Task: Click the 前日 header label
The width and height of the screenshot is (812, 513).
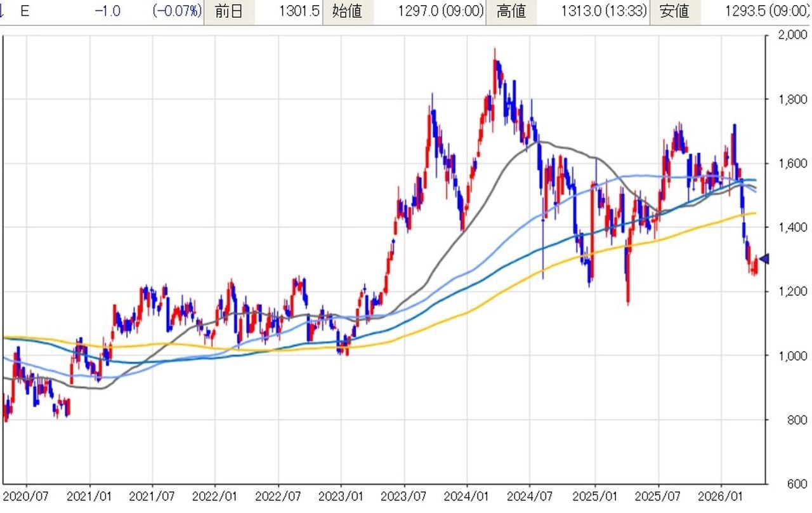Action: point(228,11)
